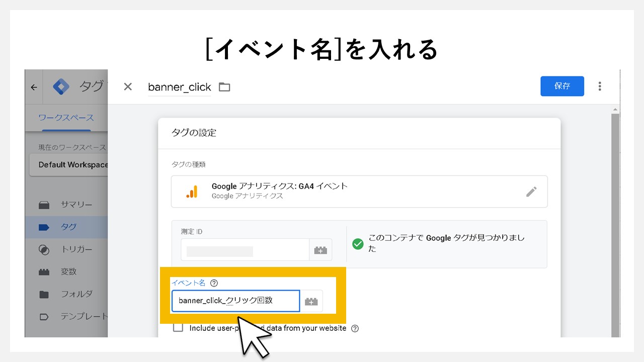Click the back arrow in the top bar
644x362 pixels.
point(33,86)
